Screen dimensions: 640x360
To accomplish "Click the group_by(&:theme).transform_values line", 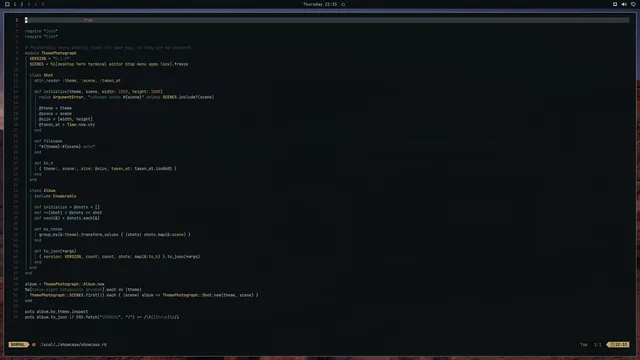I will 115,235.
